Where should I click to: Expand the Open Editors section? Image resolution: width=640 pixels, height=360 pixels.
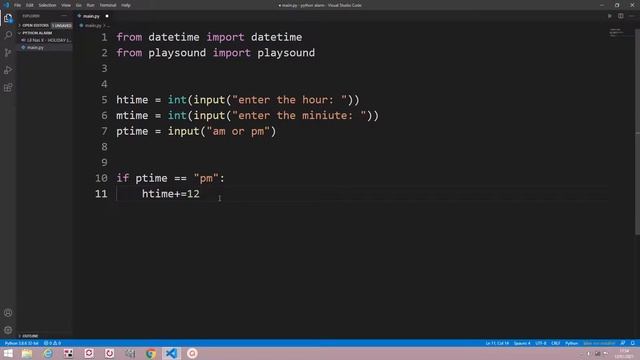[35, 25]
